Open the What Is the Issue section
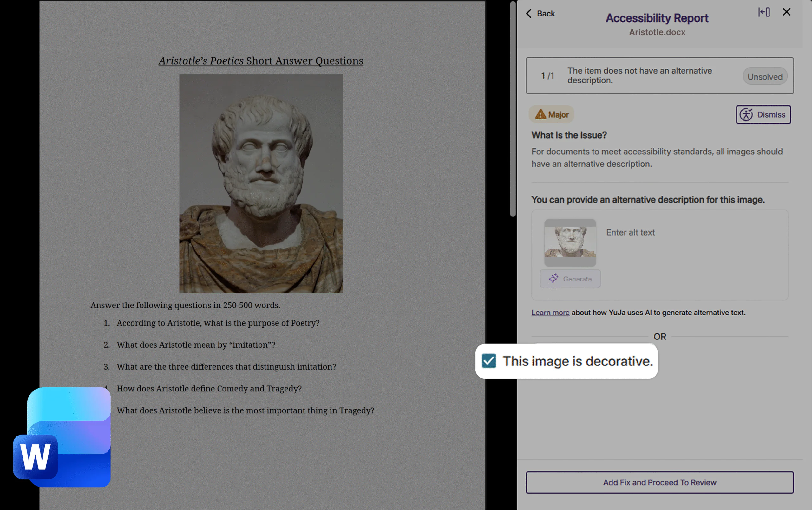 [x=569, y=135]
